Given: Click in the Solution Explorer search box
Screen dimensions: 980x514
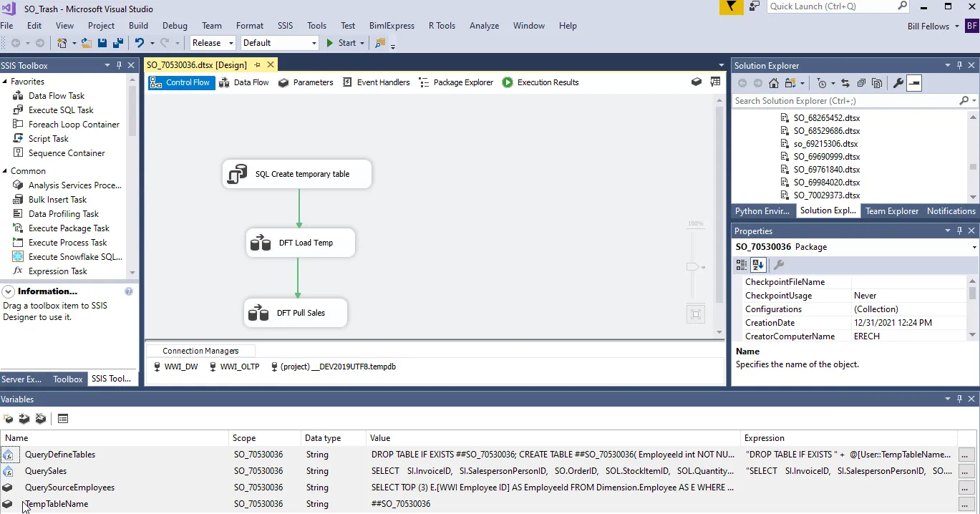Looking at the screenshot, I should click(x=846, y=101).
